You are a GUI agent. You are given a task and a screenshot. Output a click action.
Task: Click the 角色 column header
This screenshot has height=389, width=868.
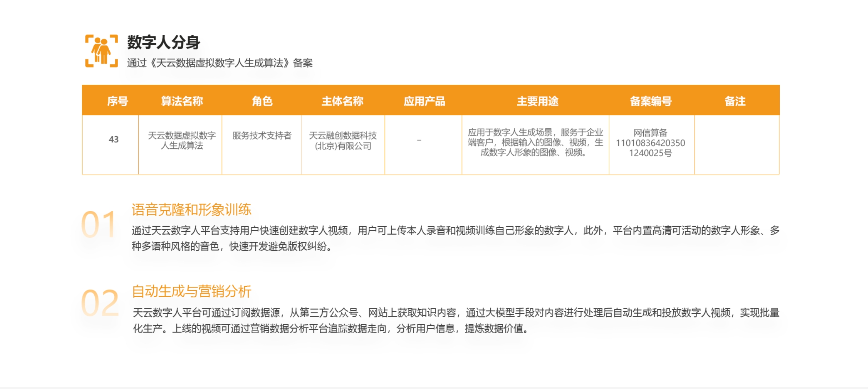pos(262,101)
